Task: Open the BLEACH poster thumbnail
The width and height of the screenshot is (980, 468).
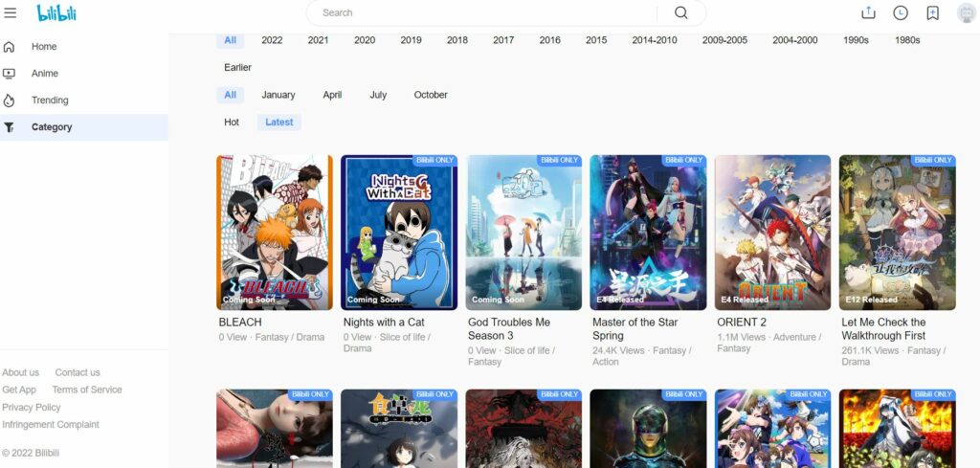Action: (275, 233)
